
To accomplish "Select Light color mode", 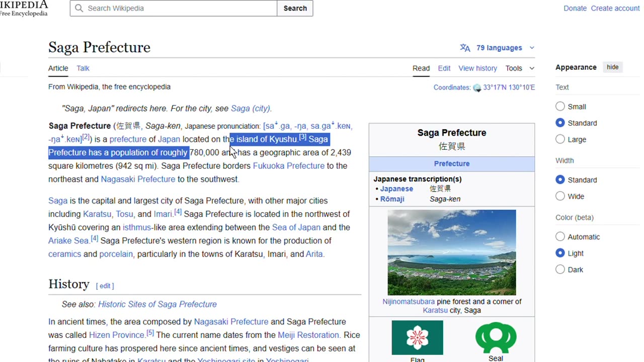I will point(560,253).
